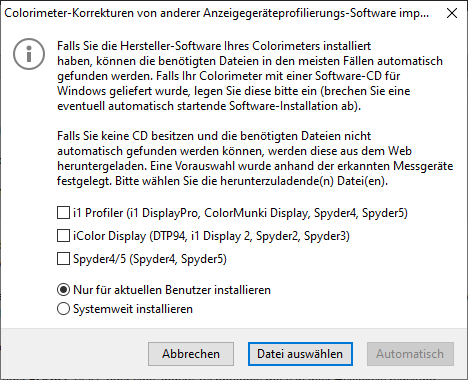Check the Spyder4/5 checkbox
The height and width of the screenshot is (380, 468).
tap(63, 259)
